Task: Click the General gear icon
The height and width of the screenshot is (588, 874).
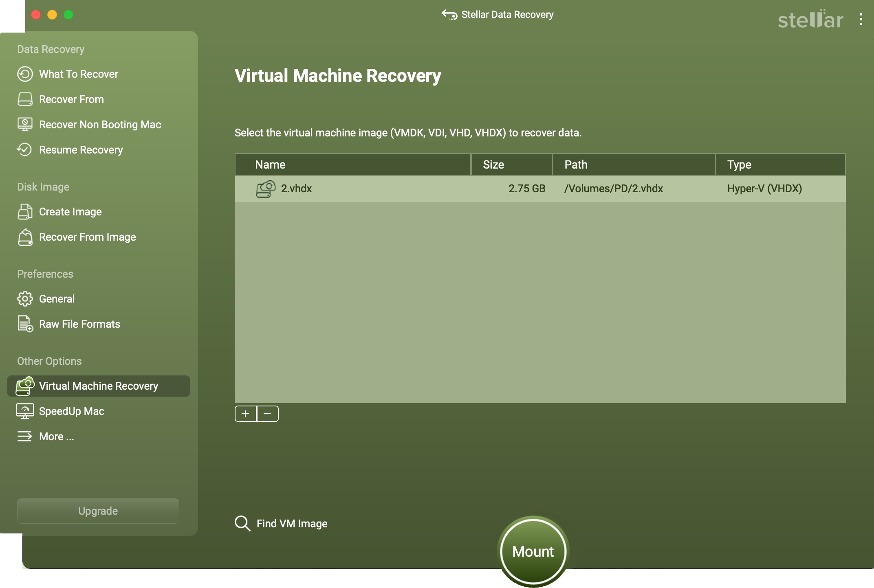Action: tap(25, 299)
